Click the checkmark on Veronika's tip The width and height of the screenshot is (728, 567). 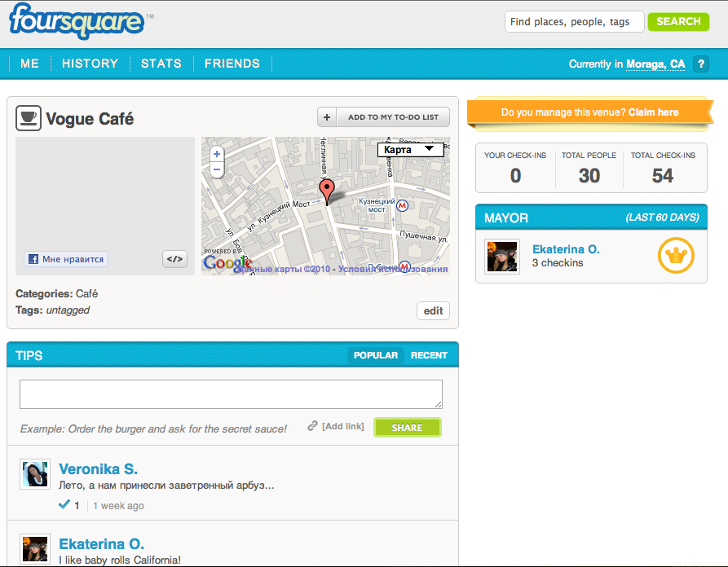64,504
